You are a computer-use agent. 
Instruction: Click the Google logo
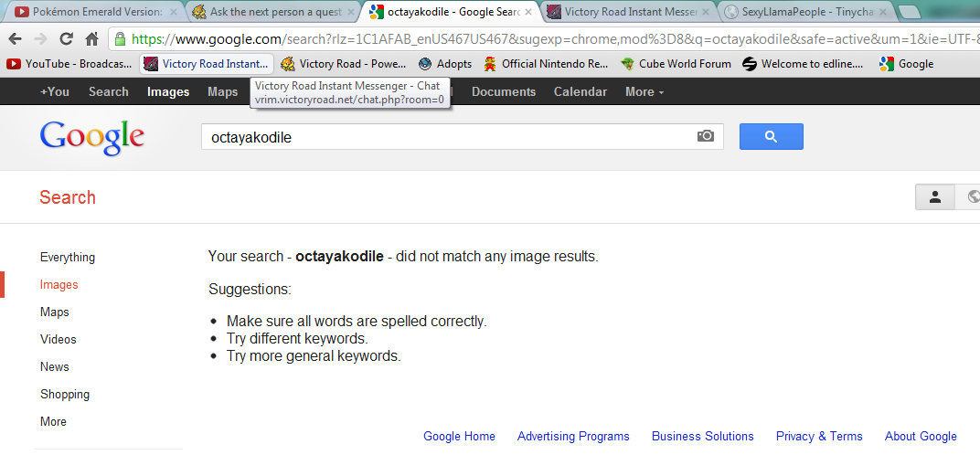point(91,138)
